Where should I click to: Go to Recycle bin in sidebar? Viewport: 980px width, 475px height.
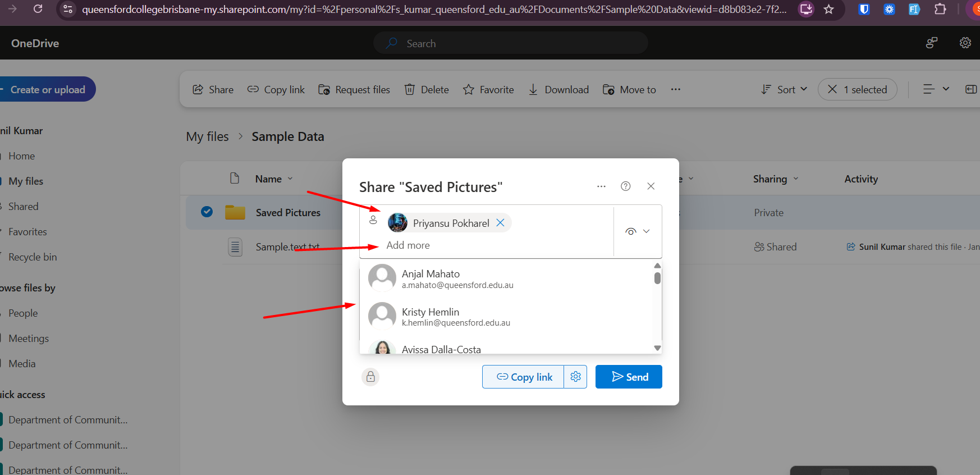point(33,257)
